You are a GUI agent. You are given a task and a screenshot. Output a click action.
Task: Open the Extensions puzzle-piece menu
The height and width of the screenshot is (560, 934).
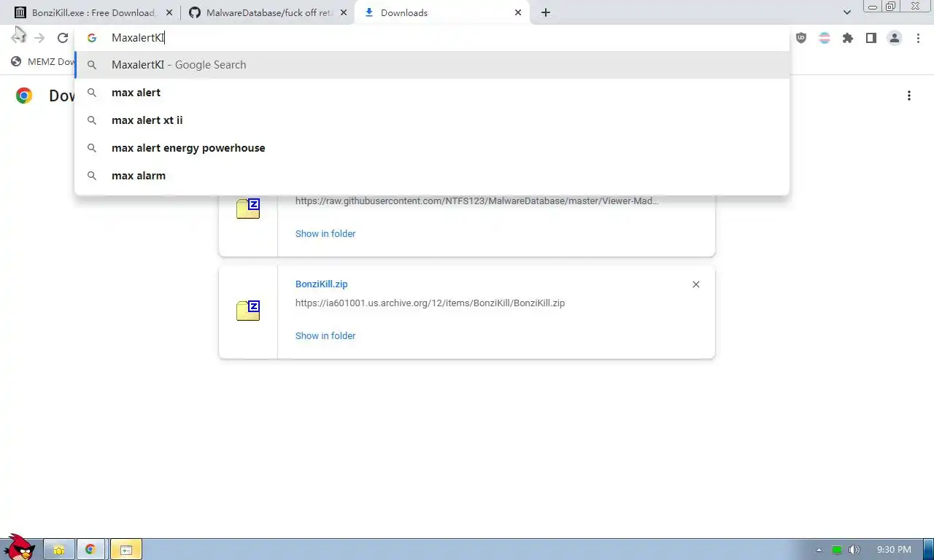848,38
